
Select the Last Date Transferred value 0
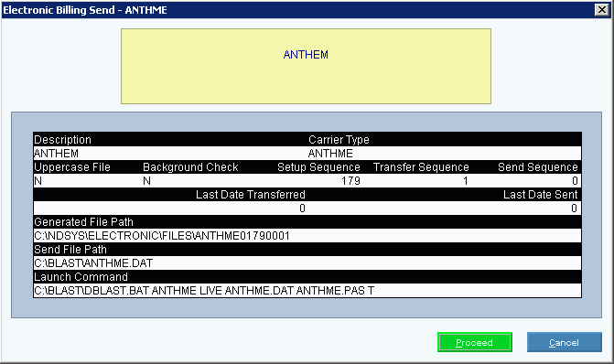(x=302, y=209)
